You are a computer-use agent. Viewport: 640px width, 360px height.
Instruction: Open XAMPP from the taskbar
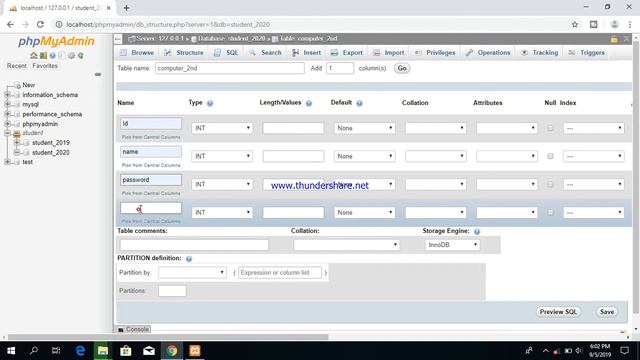(x=195, y=351)
